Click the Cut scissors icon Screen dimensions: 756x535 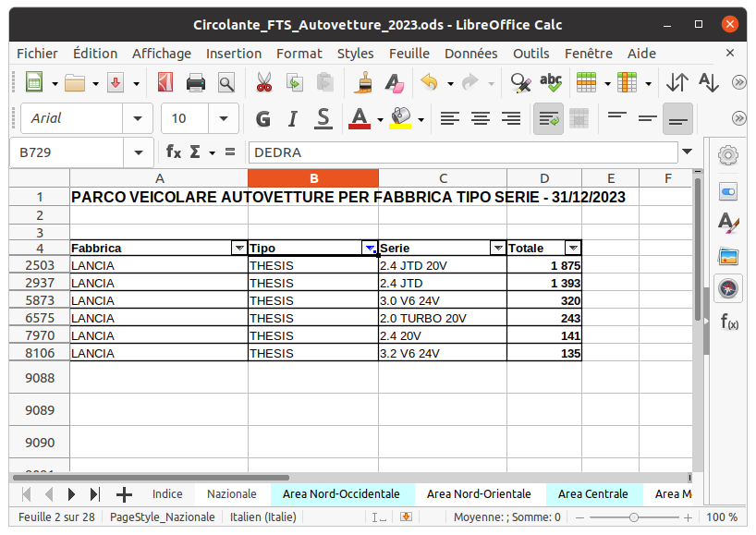pos(264,83)
